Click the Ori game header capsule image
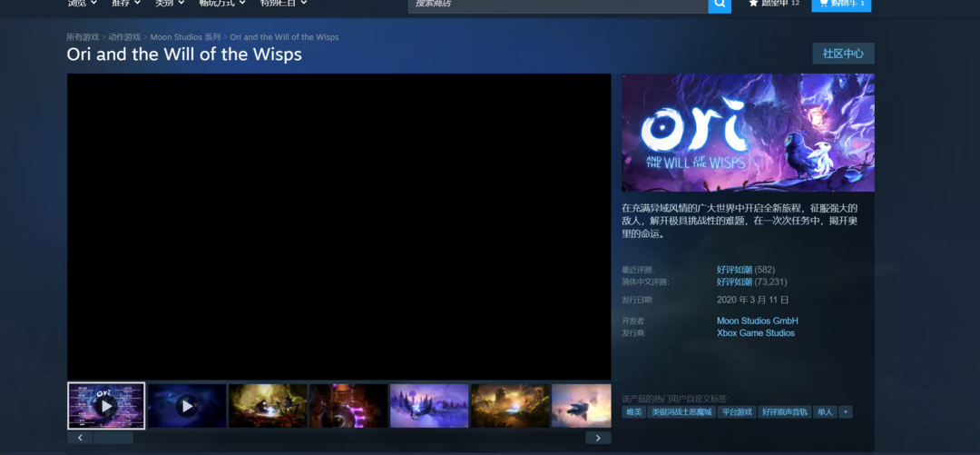 tap(748, 133)
